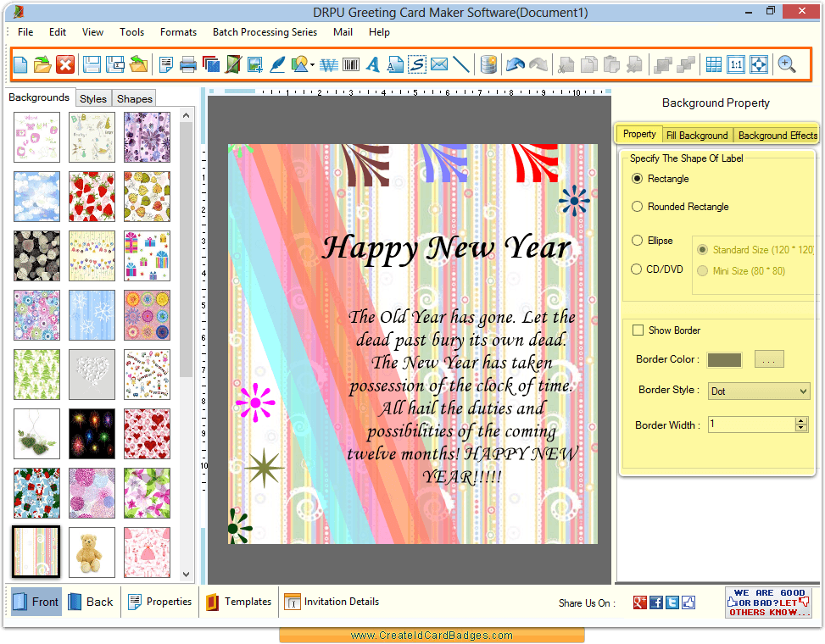825x644 pixels.
Task: Insert a picture with the image icon
Action: pos(255,64)
